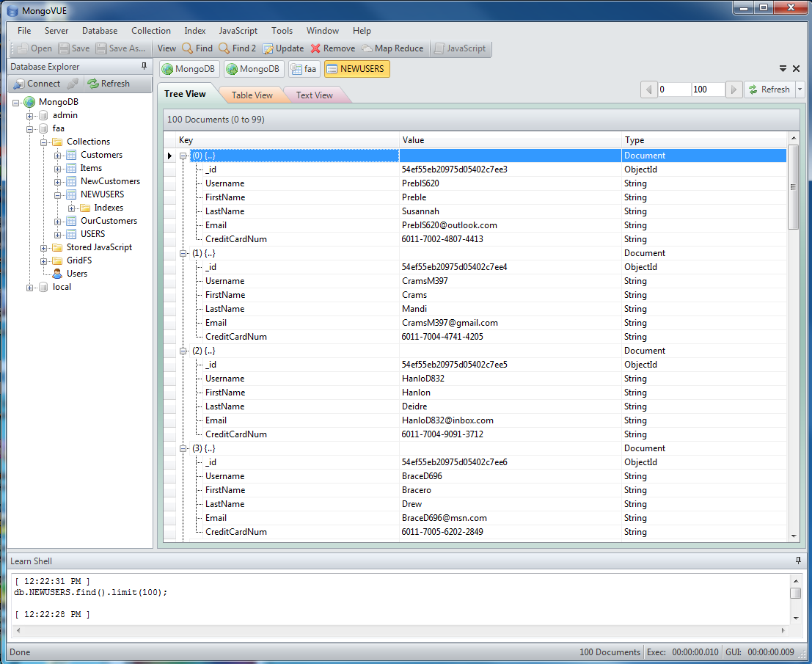Click the View toolbar button

click(x=167, y=48)
